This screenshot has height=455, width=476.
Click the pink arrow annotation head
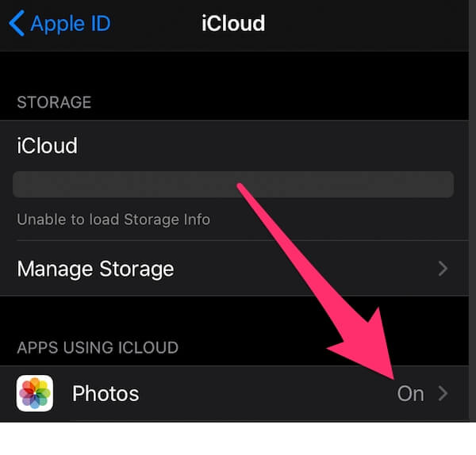click(x=369, y=349)
